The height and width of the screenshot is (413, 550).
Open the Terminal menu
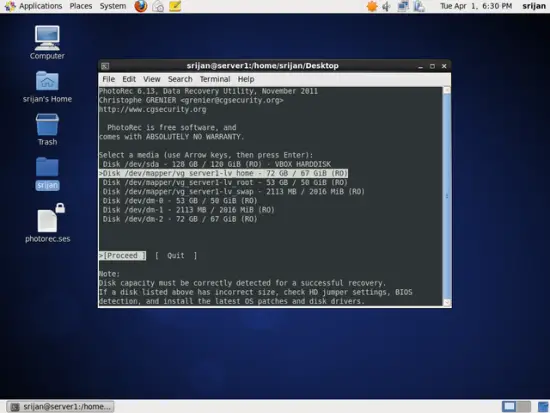pyautogui.click(x=215, y=79)
